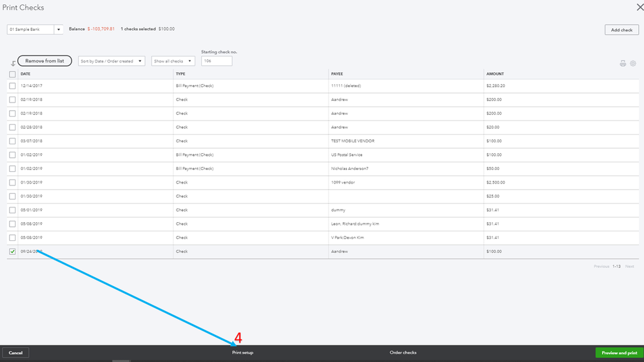
Task: Click the DATE column header
Action: pos(26,74)
